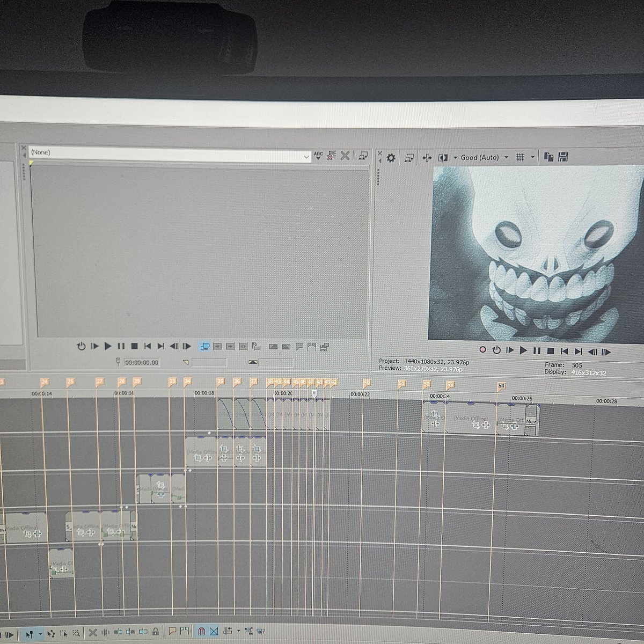Toggle enable snapping magnet icon
The height and width of the screenshot is (644, 644).
pyautogui.click(x=202, y=631)
